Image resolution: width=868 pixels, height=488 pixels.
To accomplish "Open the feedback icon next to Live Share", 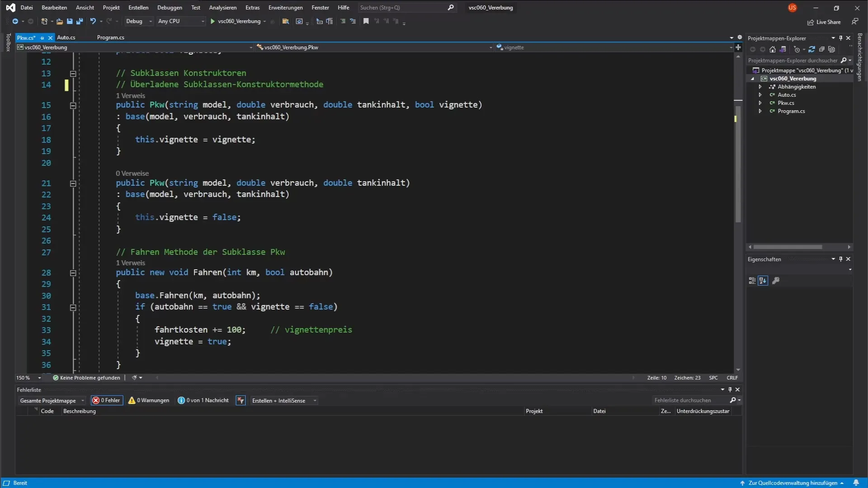I will click(855, 22).
